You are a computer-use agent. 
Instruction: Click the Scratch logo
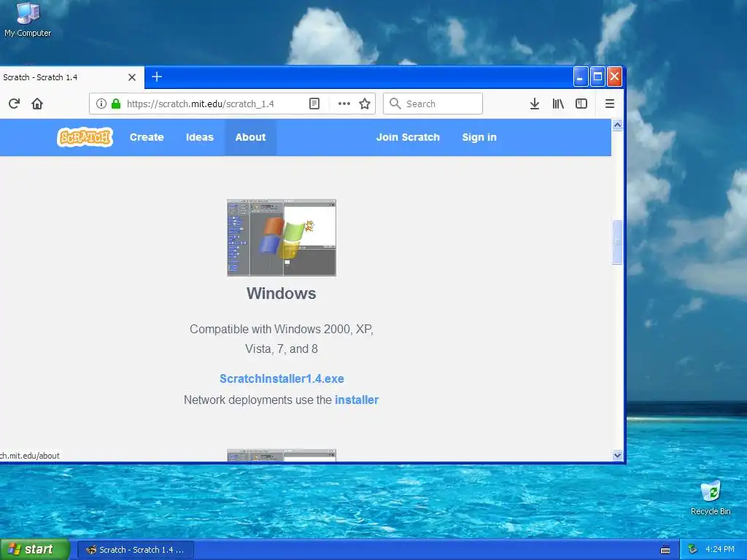pyautogui.click(x=85, y=137)
